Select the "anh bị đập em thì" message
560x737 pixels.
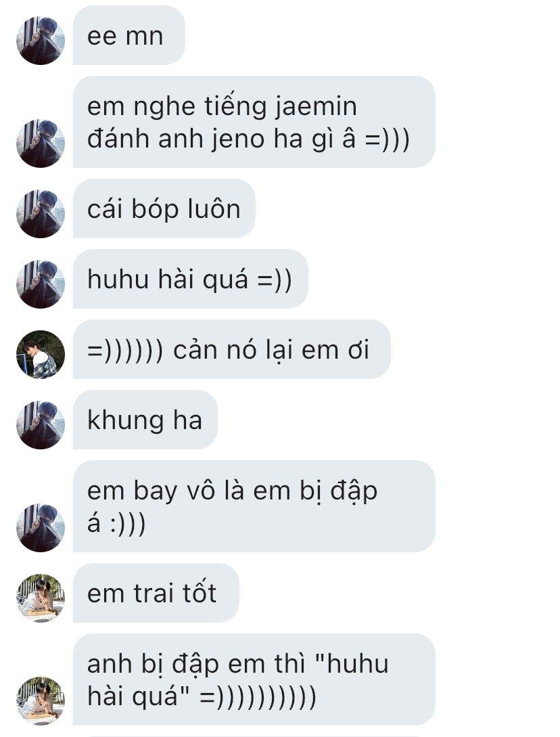click(x=254, y=679)
